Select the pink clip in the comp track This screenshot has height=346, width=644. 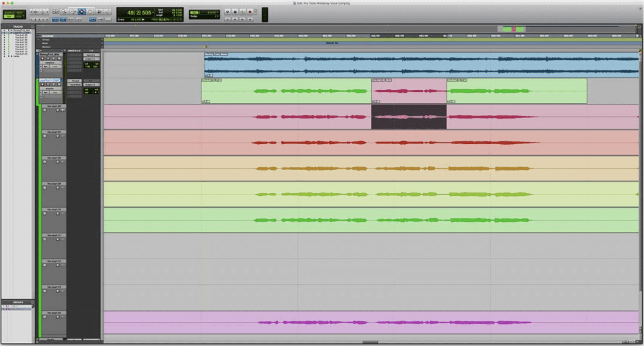(409, 91)
